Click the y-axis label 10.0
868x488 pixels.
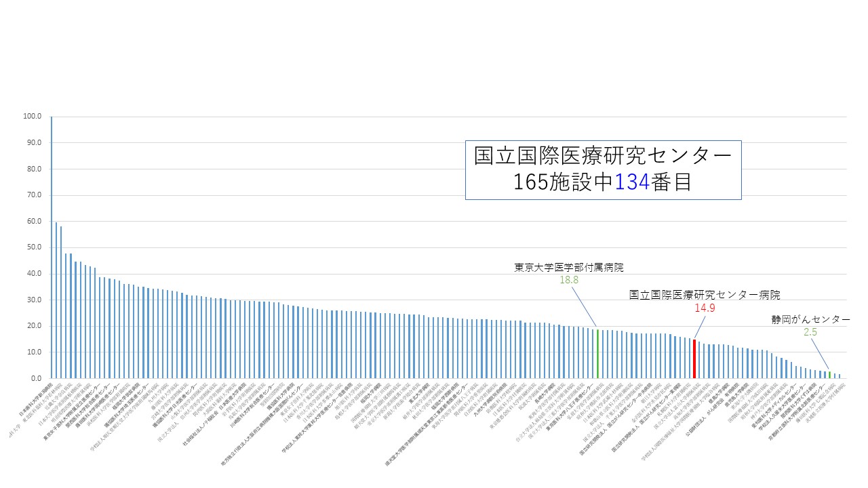click(x=35, y=352)
